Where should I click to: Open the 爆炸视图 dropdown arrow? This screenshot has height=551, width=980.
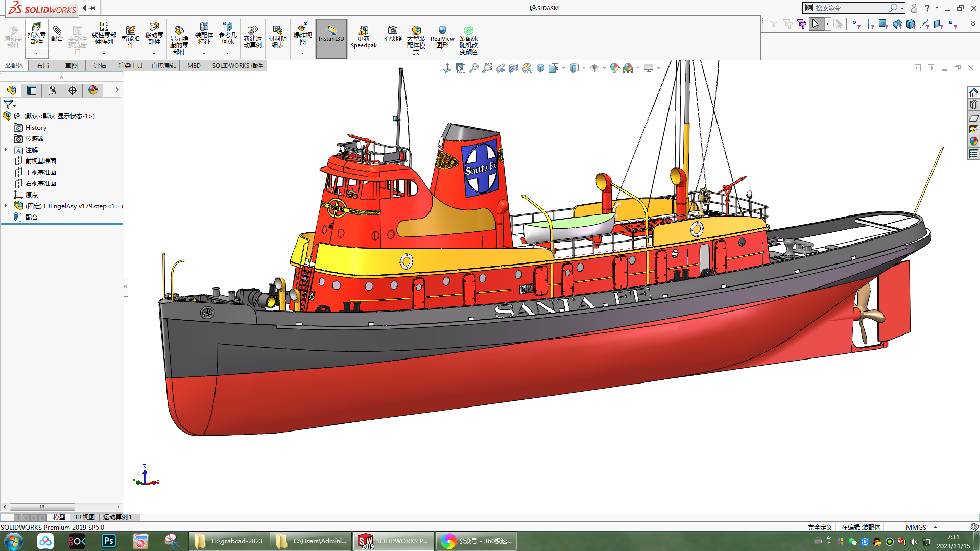click(303, 53)
